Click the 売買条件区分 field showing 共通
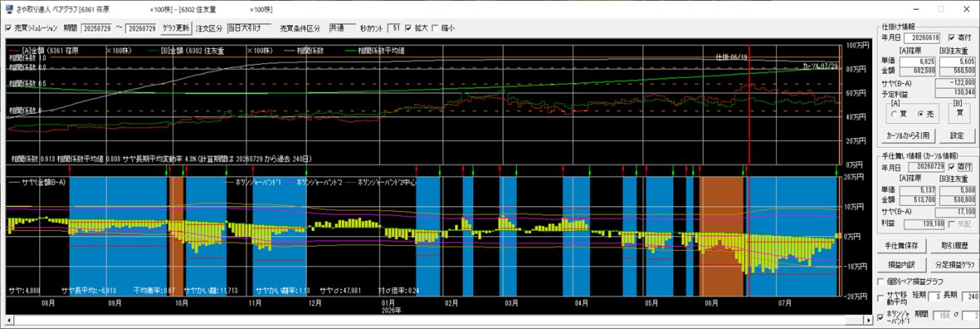 coord(342,28)
